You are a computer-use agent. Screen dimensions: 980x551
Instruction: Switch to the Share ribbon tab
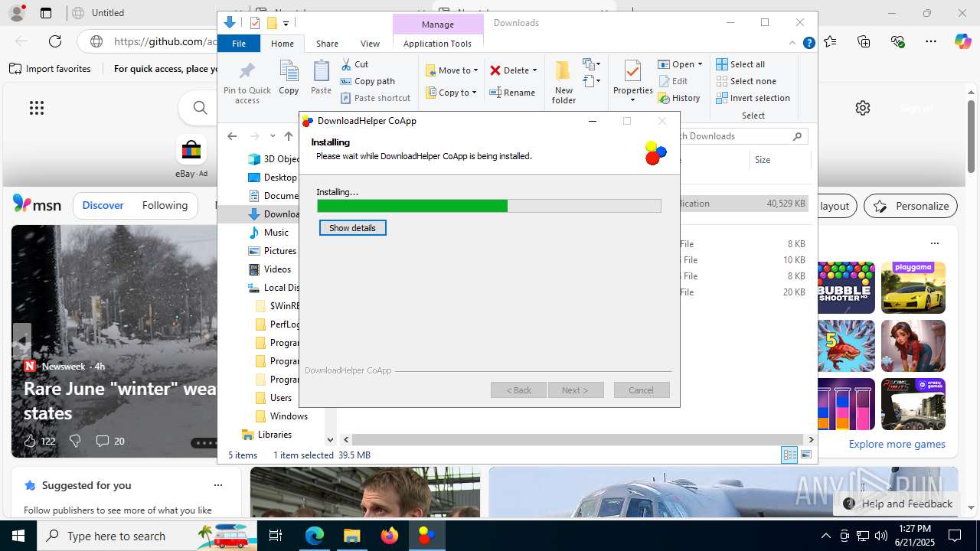pos(327,44)
